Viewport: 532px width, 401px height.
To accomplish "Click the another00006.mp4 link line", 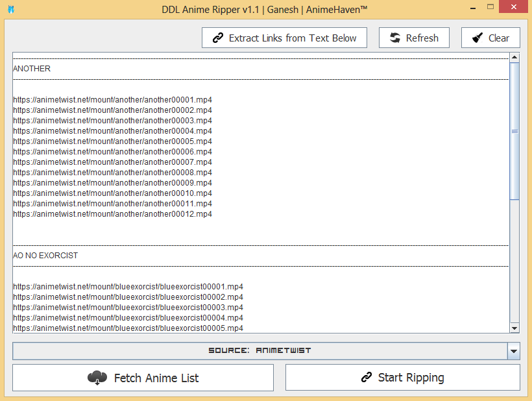I will point(113,152).
